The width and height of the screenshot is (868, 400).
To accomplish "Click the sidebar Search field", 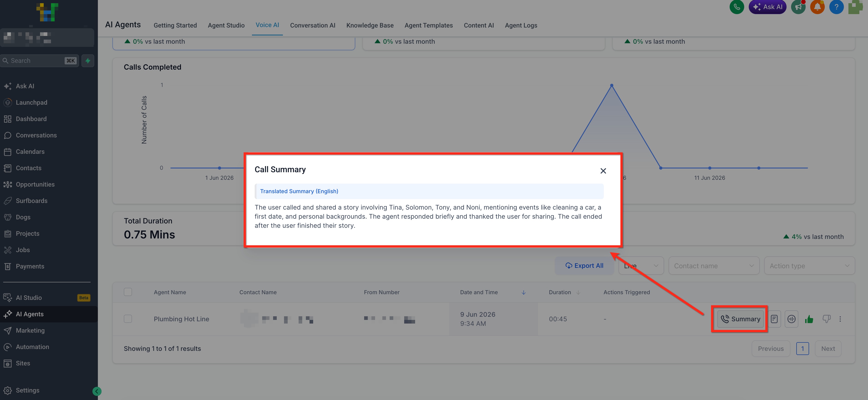I will click(x=39, y=61).
